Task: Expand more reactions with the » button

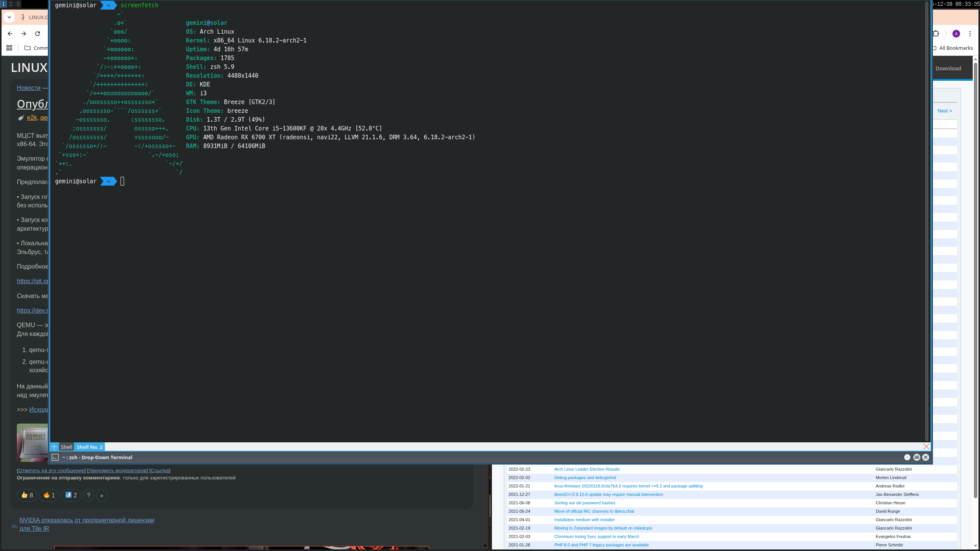Action: (101, 495)
